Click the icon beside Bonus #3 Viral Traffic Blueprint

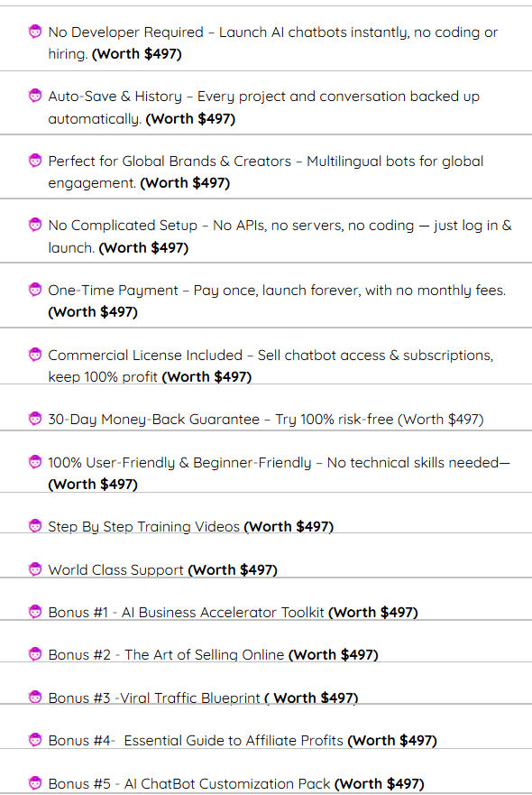tap(35, 698)
